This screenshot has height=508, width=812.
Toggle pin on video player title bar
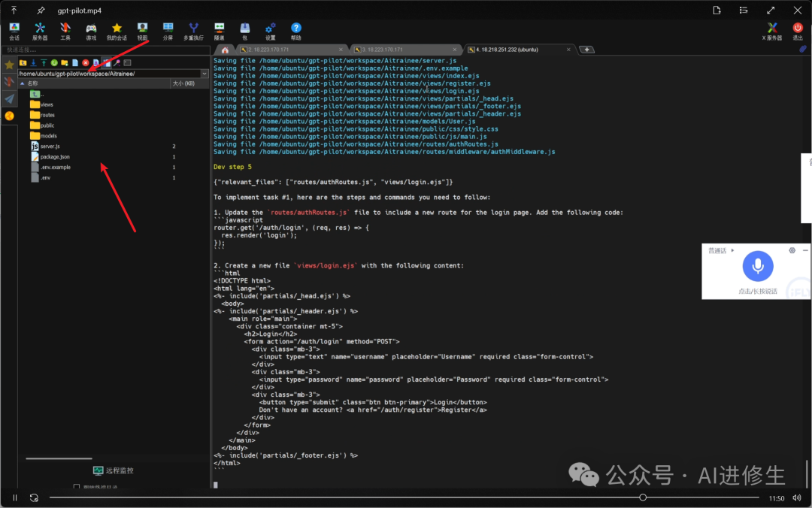(x=41, y=11)
